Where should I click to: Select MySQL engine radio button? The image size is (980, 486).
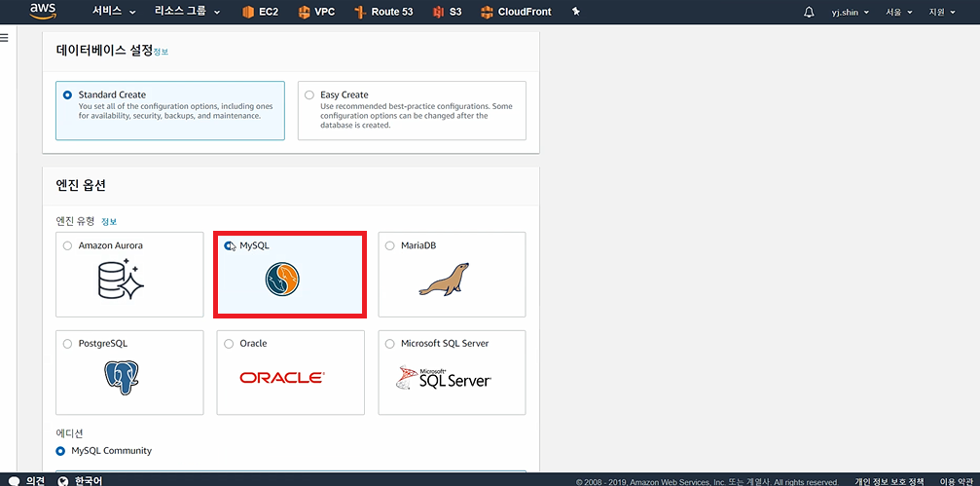[x=229, y=245]
